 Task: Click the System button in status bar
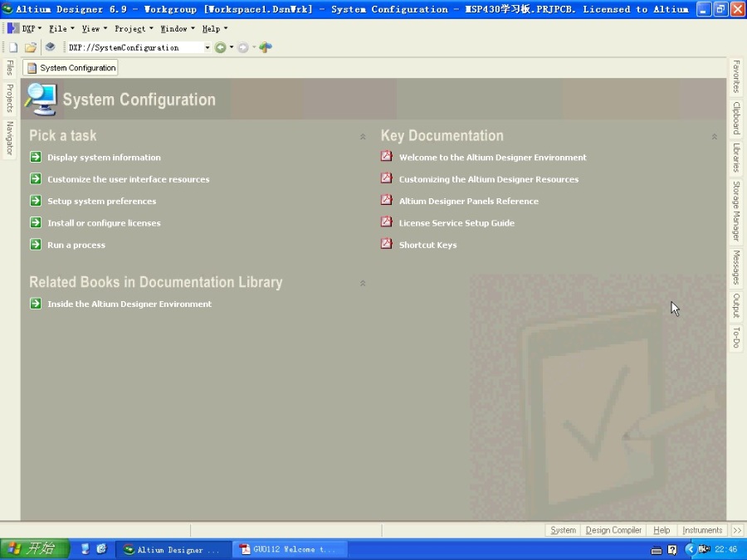(563, 530)
